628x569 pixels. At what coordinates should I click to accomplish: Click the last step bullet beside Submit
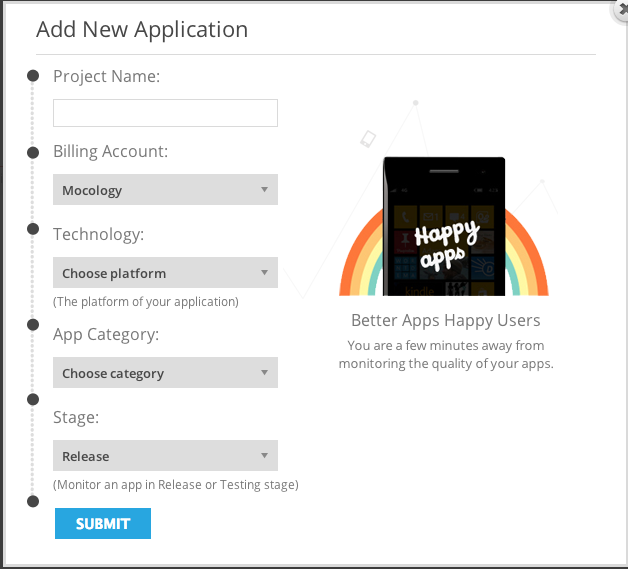[33, 500]
